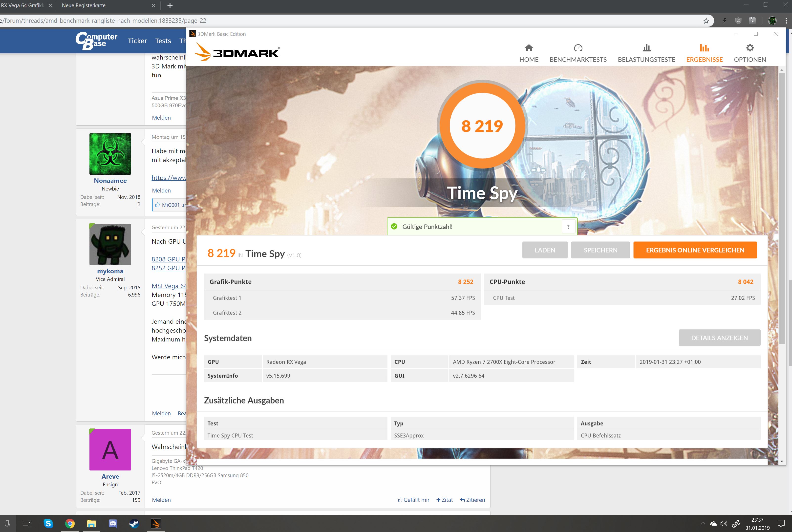Image resolution: width=792 pixels, height=532 pixels.
Task: Click the browser address bar
Action: pos(339,21)
